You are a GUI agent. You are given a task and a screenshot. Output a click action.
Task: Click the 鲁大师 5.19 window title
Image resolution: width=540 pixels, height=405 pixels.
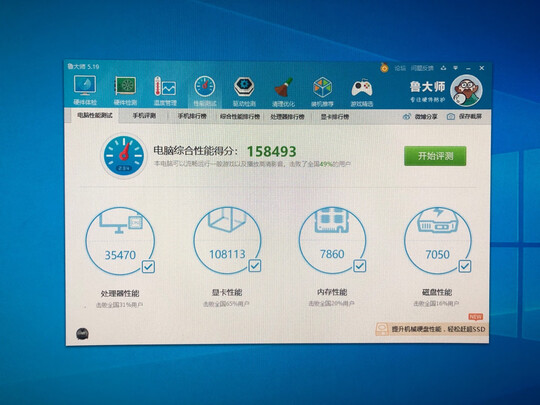pos(83,66)
